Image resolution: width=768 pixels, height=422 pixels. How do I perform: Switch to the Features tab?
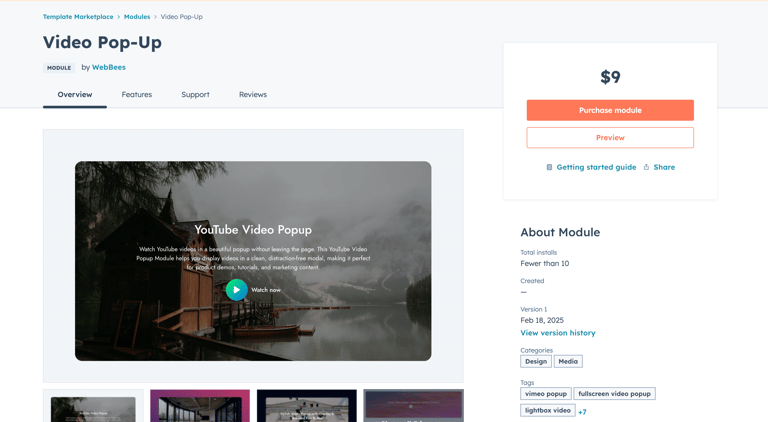coord(137,94)
